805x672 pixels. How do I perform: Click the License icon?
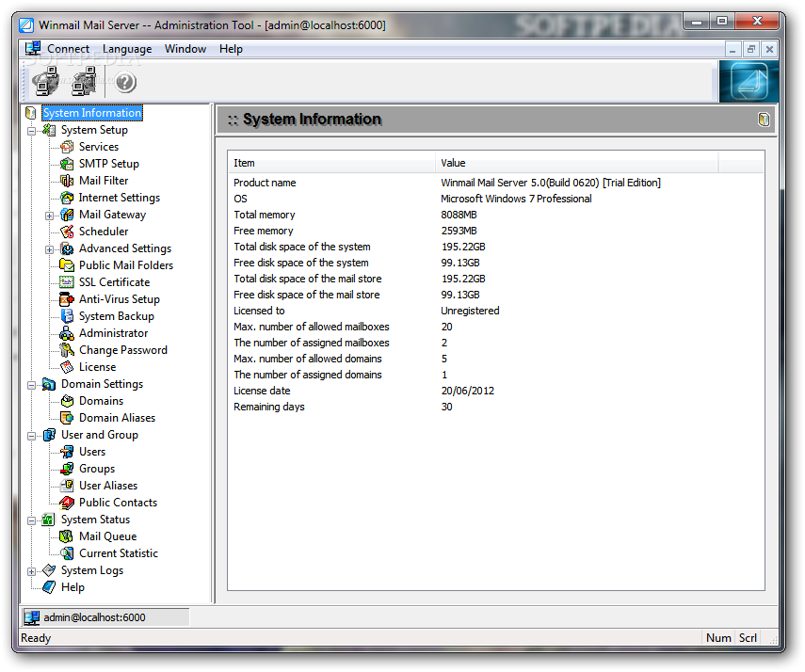67,367
